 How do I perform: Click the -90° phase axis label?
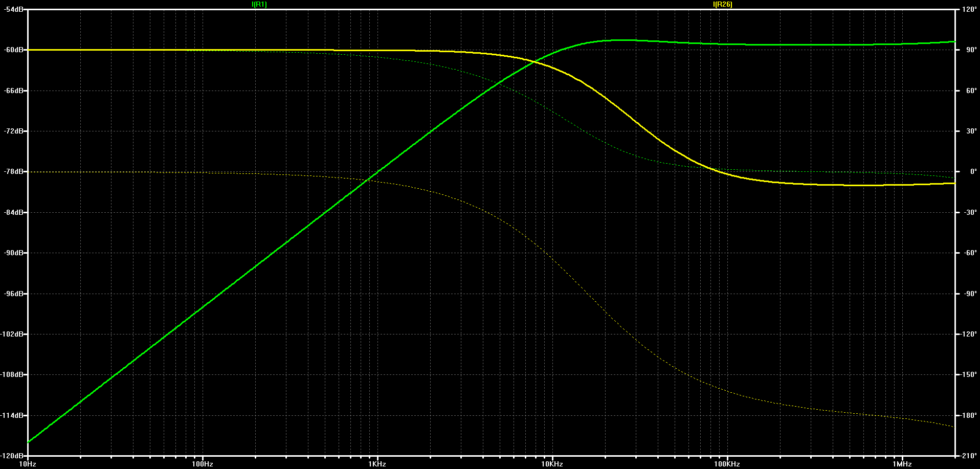click(x=970, y=294)
